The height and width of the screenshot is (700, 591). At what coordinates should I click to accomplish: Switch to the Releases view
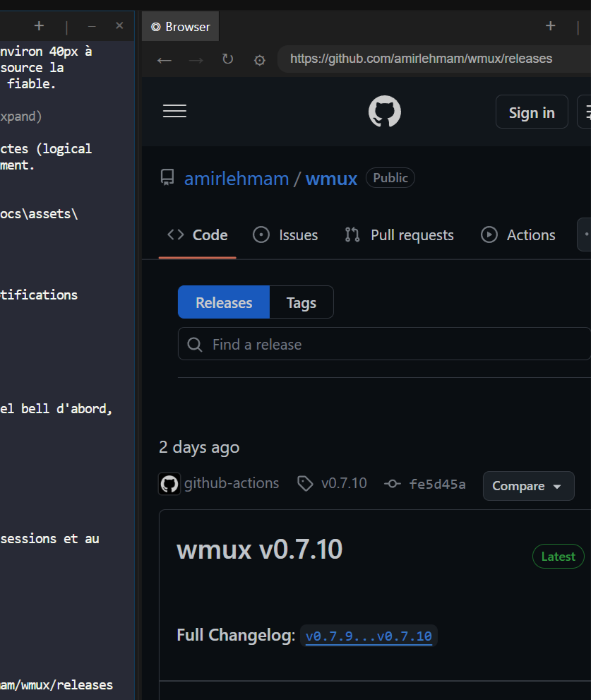coord(224,302)
